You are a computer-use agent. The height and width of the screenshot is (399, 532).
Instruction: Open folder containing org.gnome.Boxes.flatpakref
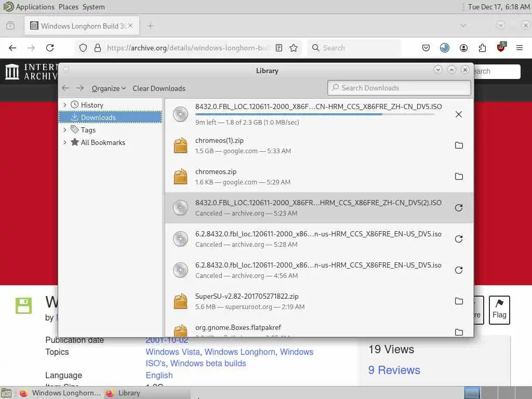coord(458,332)
